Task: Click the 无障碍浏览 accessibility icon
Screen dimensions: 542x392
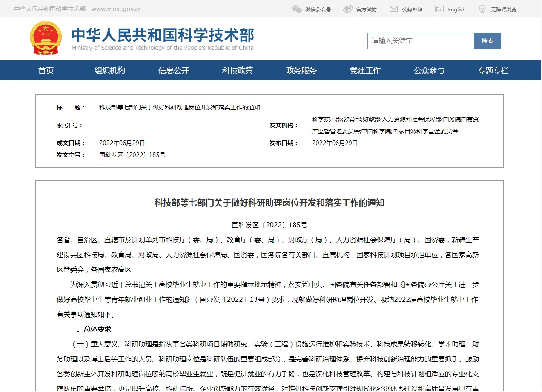Action: click(x=482, y=9)
